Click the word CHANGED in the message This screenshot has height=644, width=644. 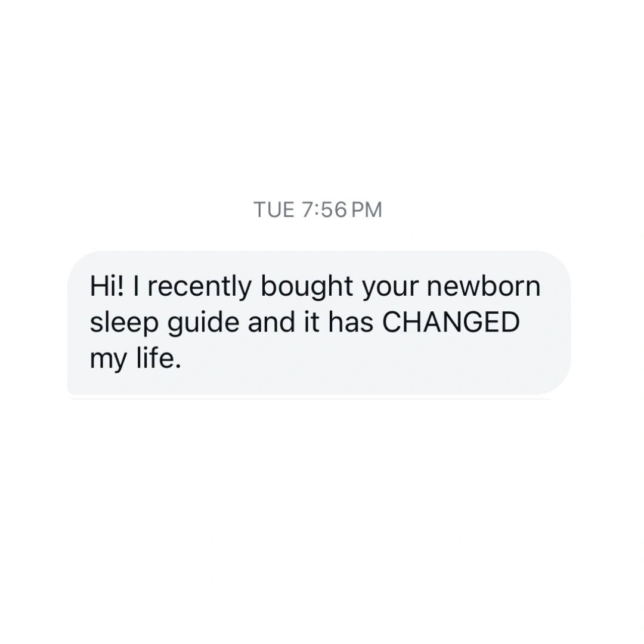[x=451, y=322]
